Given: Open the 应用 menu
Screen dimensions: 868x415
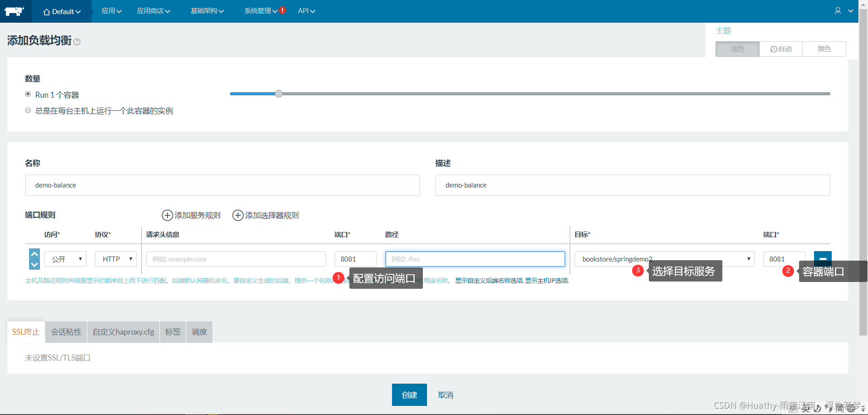Looking at the screenshot, I should tap(111, 11).
